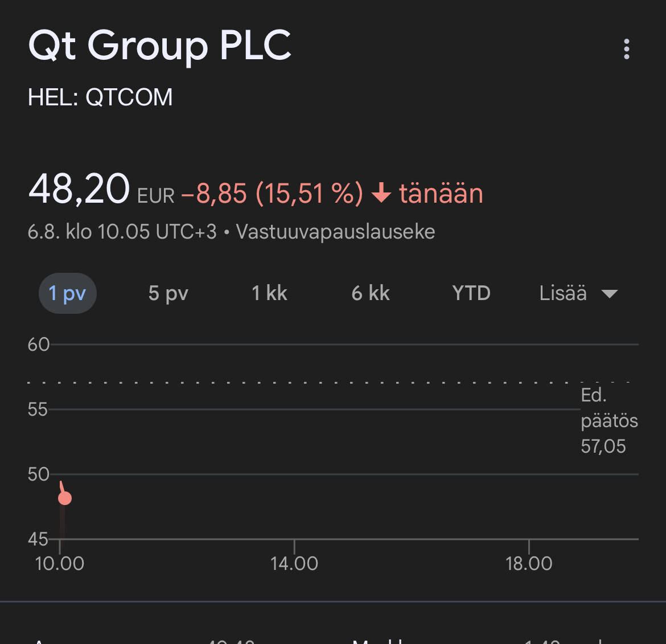Click the Lisää dropdown arrow triangle
Viewport: 666px width, 644px height.
(x=610, y=294)
